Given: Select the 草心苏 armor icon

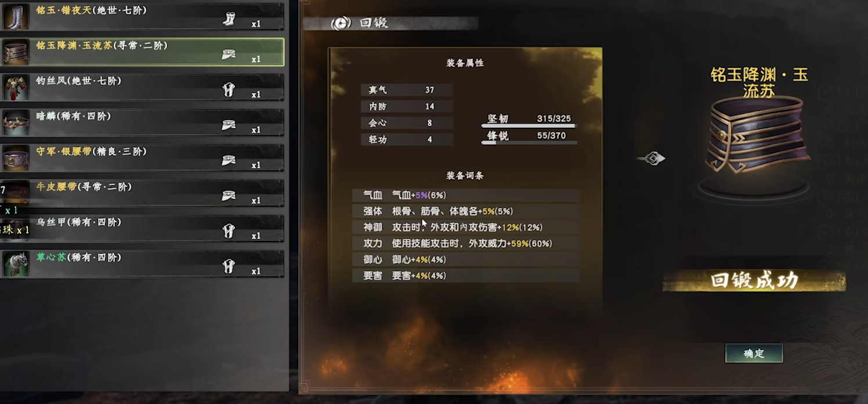Looking at the screenshot, I should pos(16,264).
